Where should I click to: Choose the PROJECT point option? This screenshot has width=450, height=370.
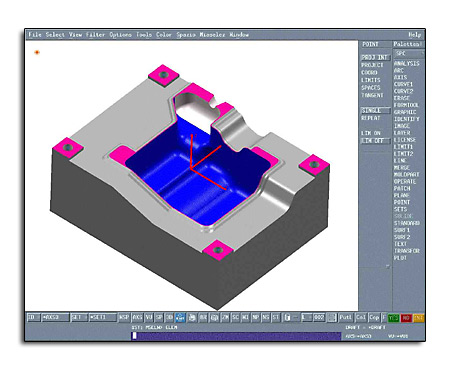[x=372, y=65]
